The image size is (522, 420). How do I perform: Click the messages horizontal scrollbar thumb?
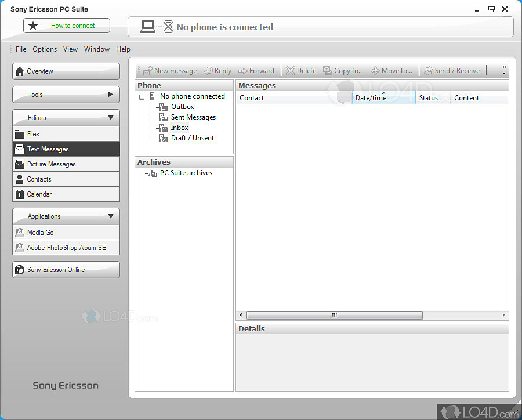(334, 316)
